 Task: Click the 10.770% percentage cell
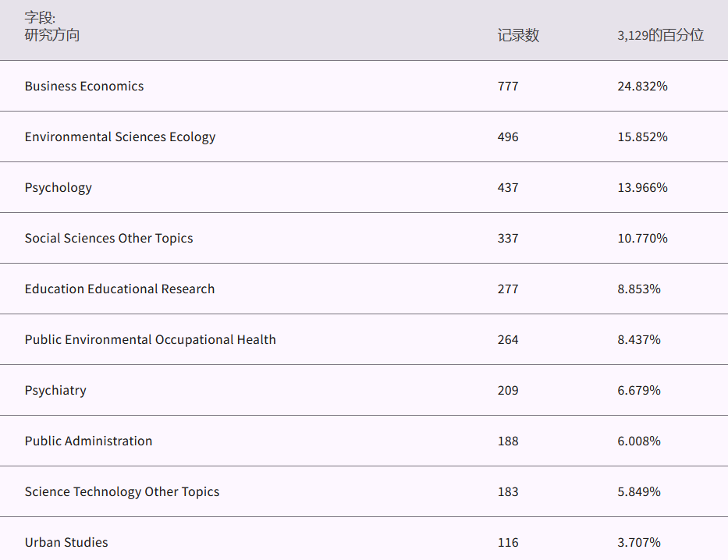tap(642, 238)
